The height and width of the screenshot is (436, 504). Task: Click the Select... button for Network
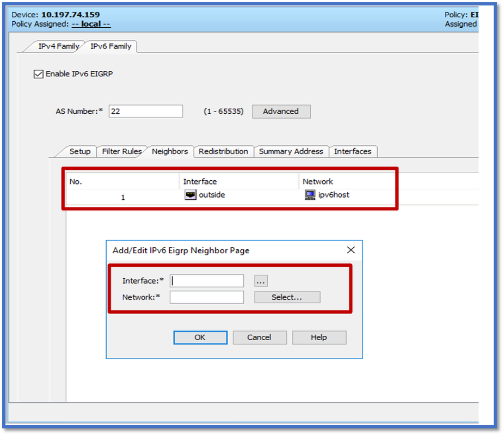(287, 297)
